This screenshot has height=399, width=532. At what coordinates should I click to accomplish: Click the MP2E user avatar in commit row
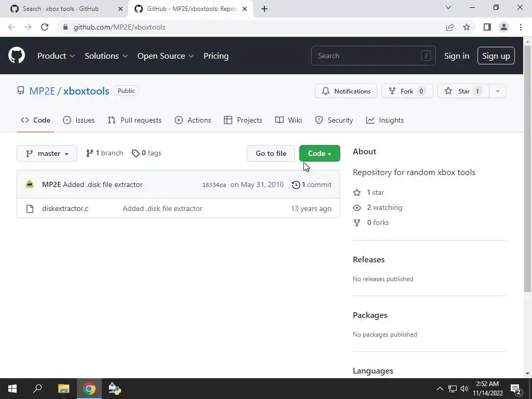point(30,184)
